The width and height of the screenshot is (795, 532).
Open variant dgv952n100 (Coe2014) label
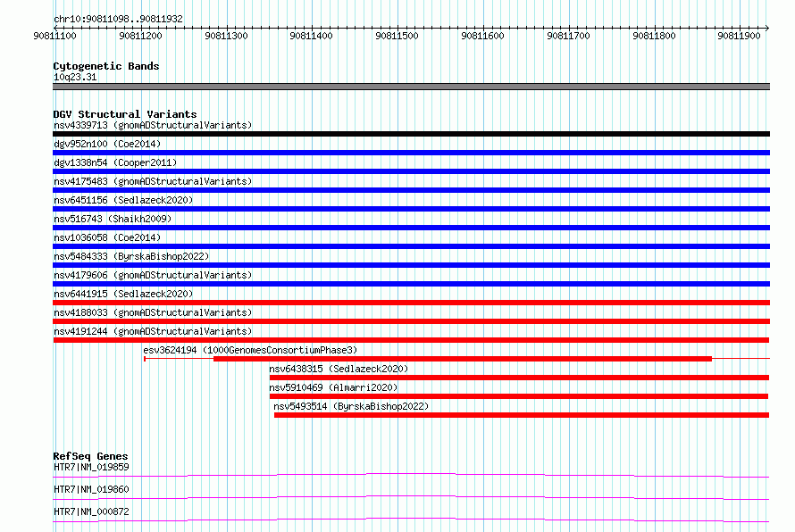pos(107,144)
